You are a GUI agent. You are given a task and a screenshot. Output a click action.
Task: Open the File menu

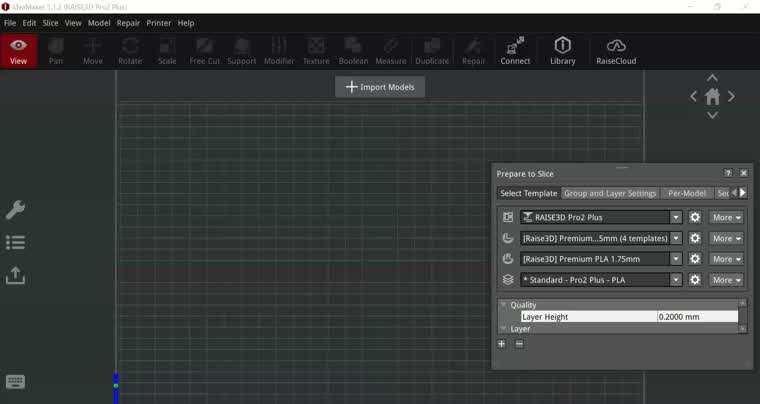pyautogui.click(x=10, y=23)
